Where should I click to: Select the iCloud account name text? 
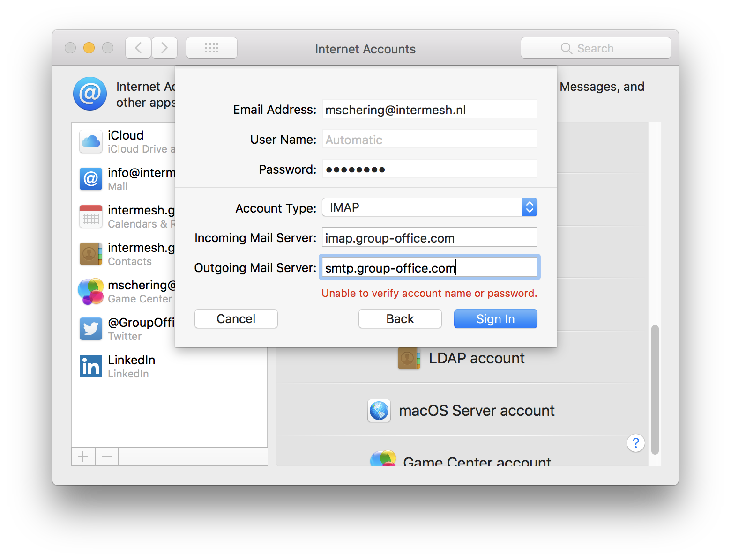coord(126,135)
